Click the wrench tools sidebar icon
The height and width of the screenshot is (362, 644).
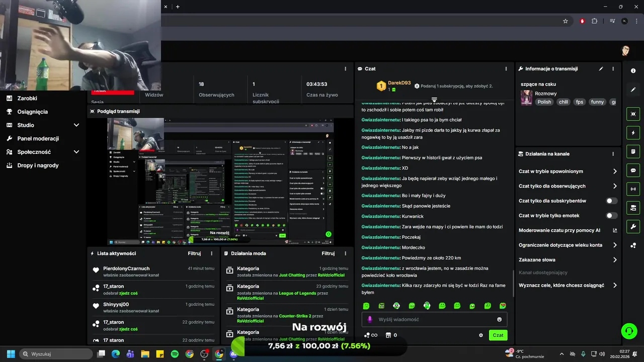pos(633,226)
